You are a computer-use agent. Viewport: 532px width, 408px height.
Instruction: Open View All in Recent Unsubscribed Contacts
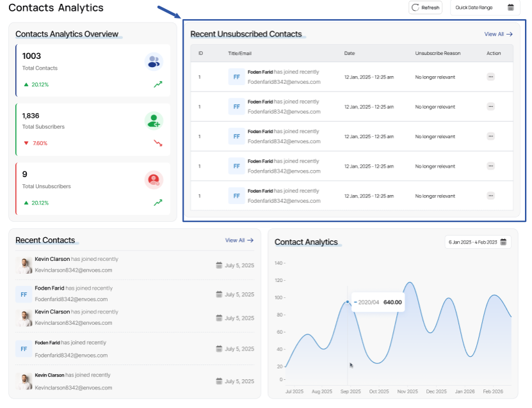(498, 35)
